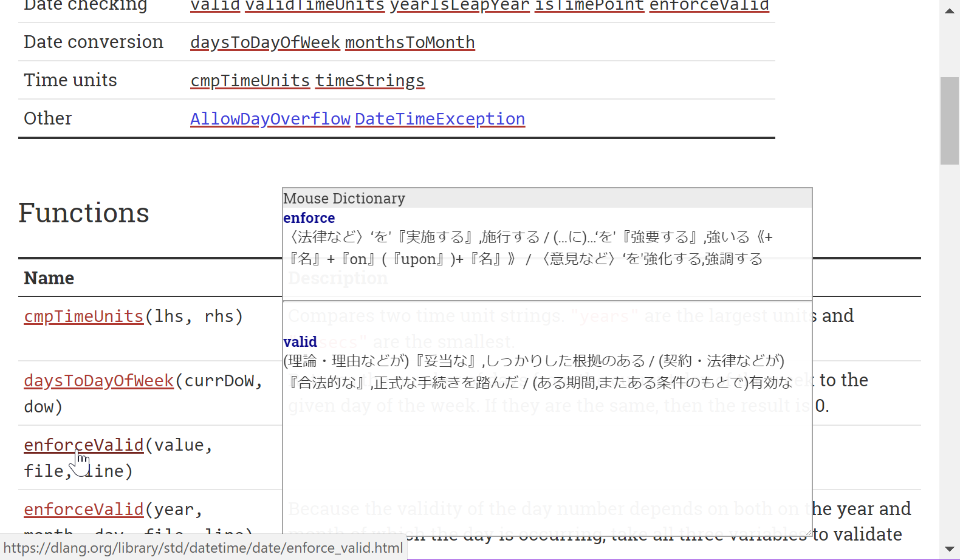Open enforceValid(year, month...) function link

84,510
